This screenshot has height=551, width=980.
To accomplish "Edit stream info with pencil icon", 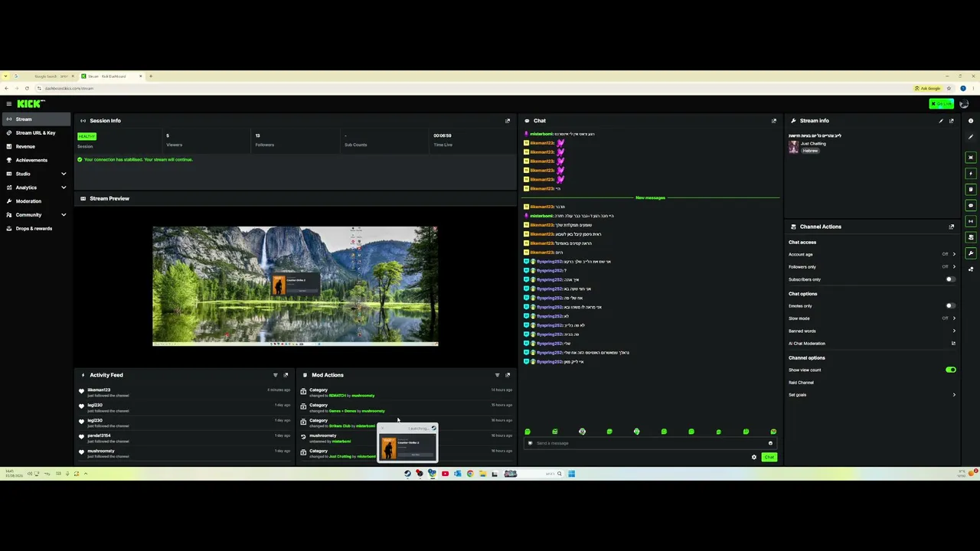I will tap(941, 121).
